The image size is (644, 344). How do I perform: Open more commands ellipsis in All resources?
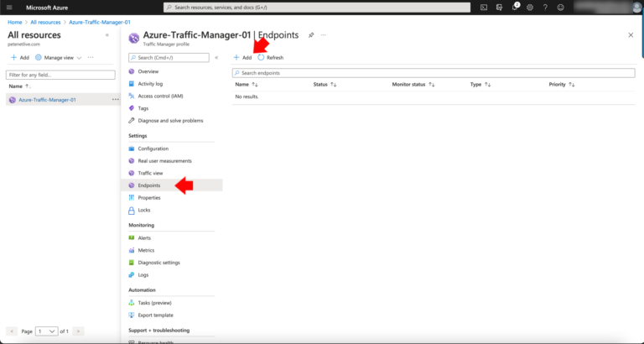[x=91, y=58]
